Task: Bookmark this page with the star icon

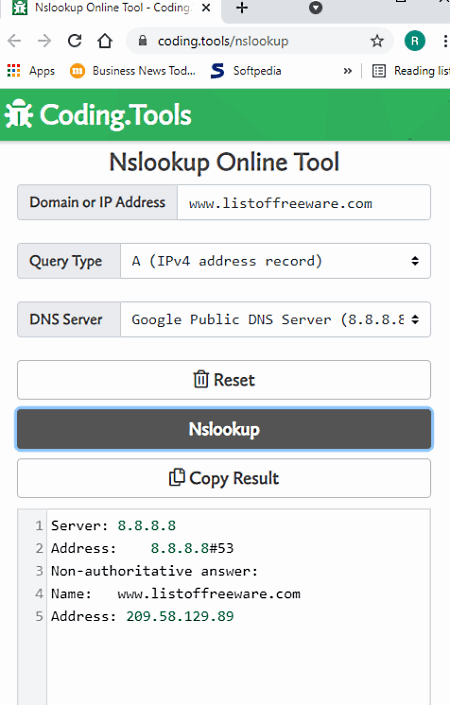Action: 377,41
